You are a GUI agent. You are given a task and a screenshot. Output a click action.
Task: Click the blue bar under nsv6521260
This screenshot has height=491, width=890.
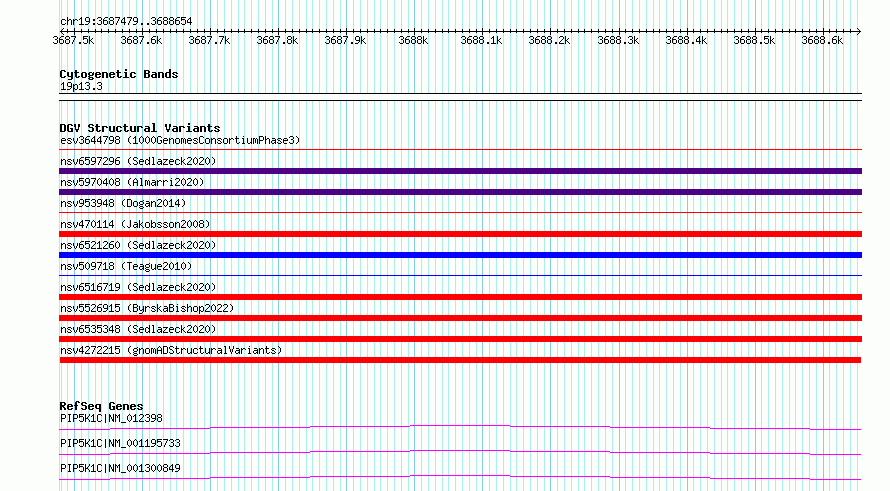(460, 255)
